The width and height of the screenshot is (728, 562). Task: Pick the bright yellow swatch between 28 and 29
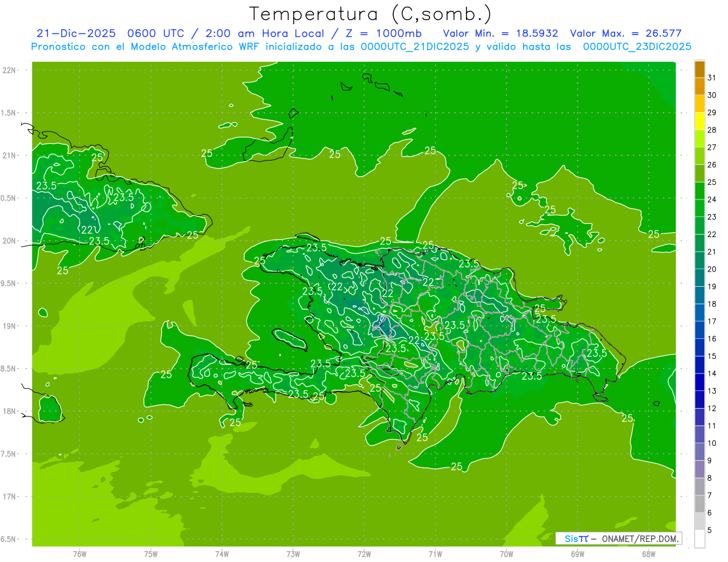(x=699, y=121)
